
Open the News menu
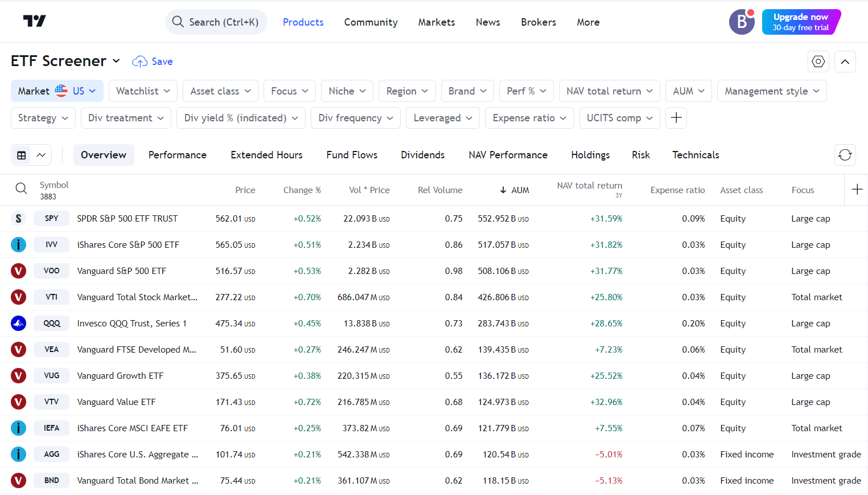pos(488,22)
